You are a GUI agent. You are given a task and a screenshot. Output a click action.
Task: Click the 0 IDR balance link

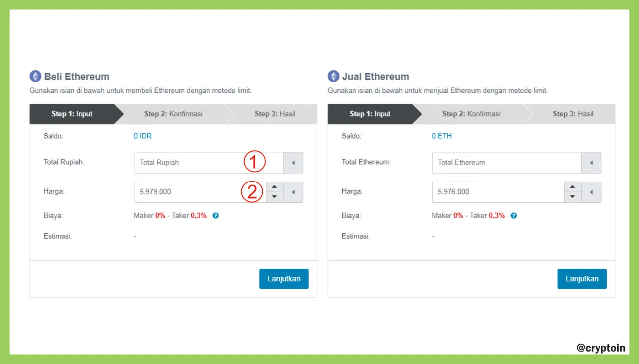[143, 136]
